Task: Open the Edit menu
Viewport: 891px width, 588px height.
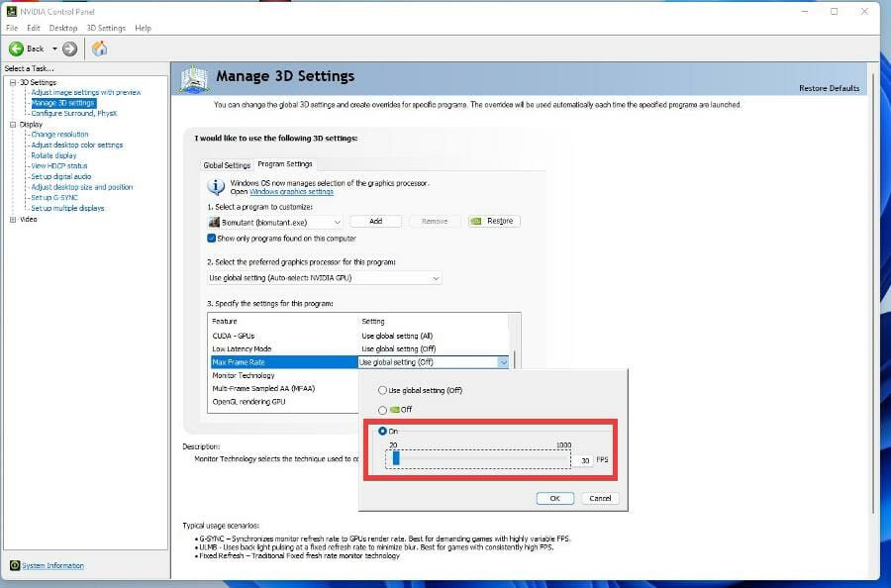Action: (34, 28)
